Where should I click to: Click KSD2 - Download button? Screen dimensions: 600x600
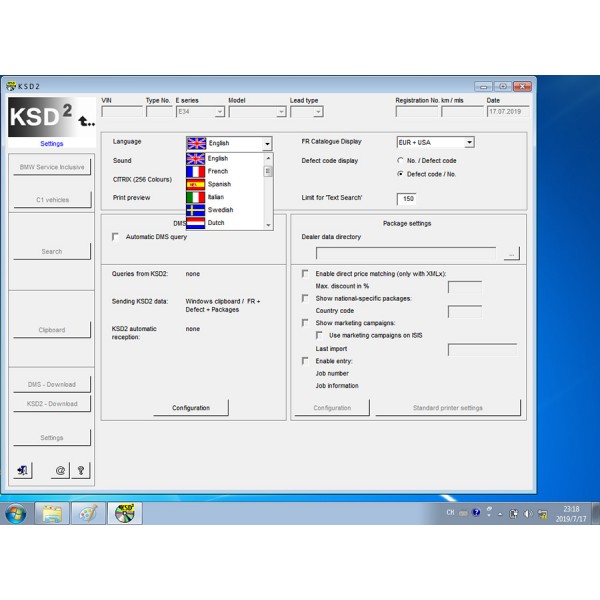[52, 404]
